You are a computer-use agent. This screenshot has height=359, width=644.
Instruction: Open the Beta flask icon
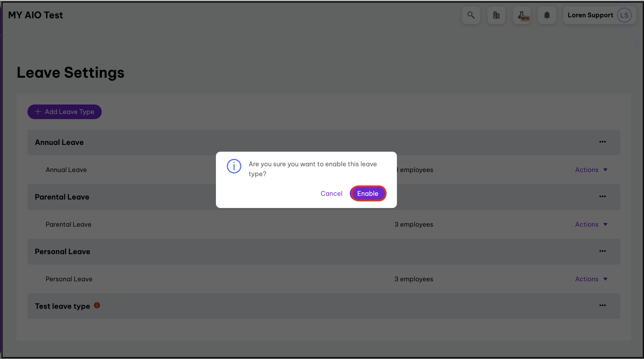tap(522, 15)
